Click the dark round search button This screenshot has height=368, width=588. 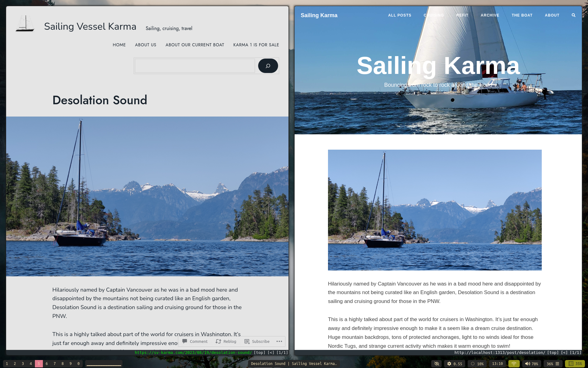click(x=268, y=66)
